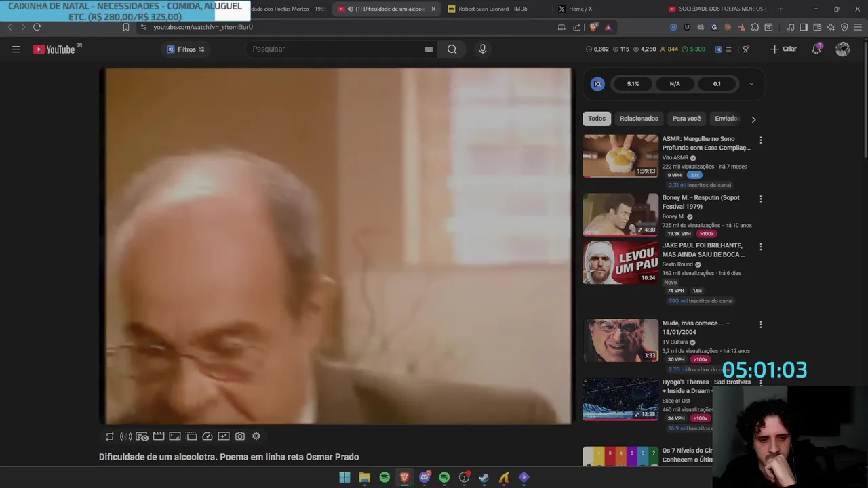Switch to SOCIEDADE DOS POETAS MORTOS tab

tap(716, 9)
